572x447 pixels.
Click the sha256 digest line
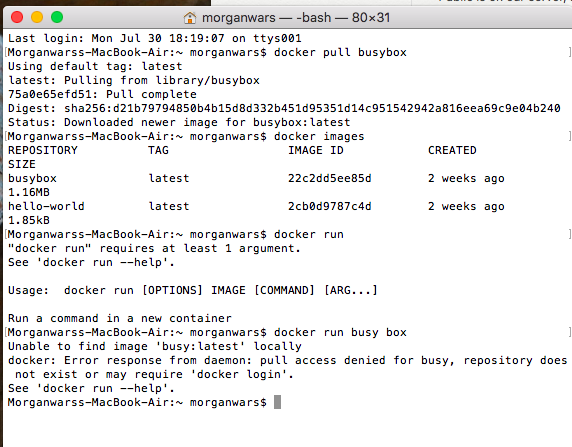(x=284, y=108)
